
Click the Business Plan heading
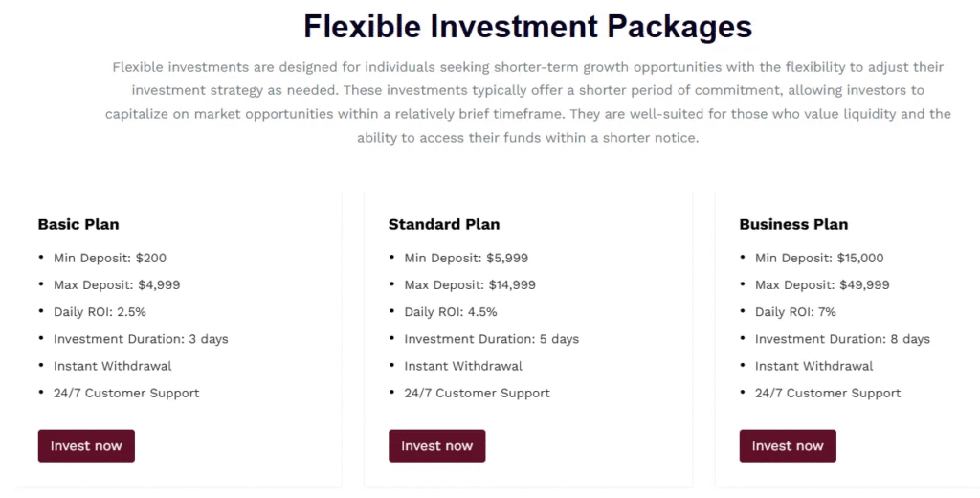pyautogui.click(x=793, y=224)
